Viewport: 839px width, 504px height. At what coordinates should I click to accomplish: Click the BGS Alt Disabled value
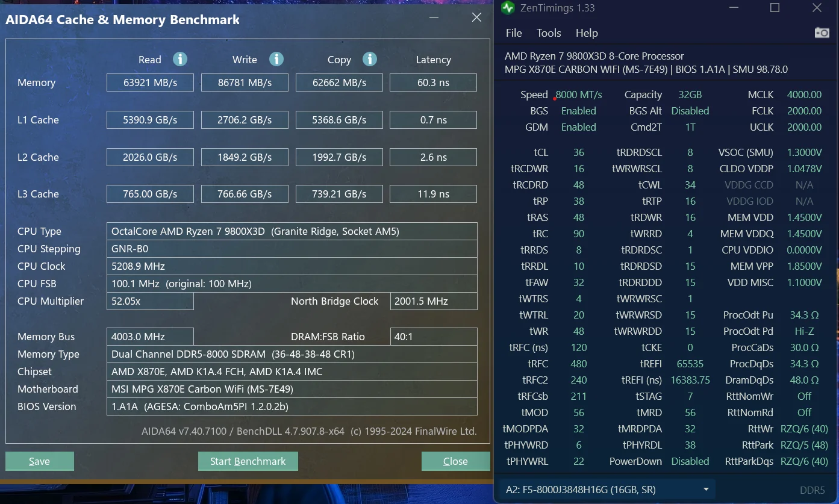[x=690, y=111]
